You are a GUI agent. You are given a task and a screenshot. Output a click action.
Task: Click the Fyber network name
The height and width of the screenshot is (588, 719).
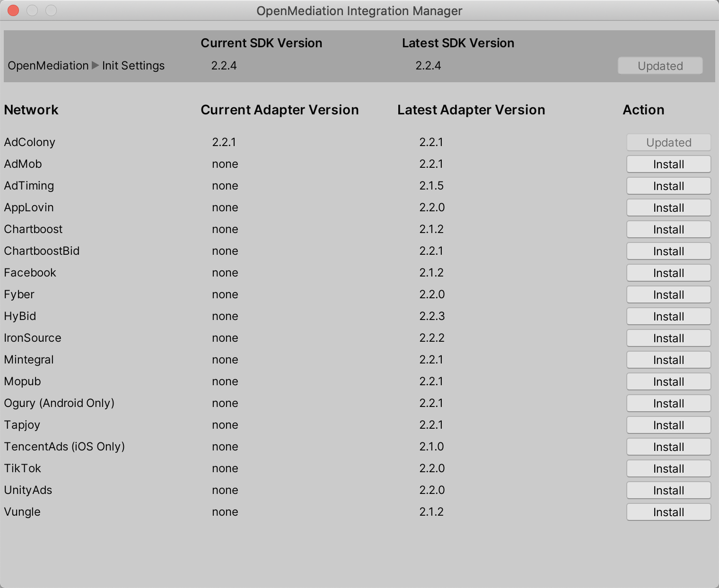click(19, 294)
